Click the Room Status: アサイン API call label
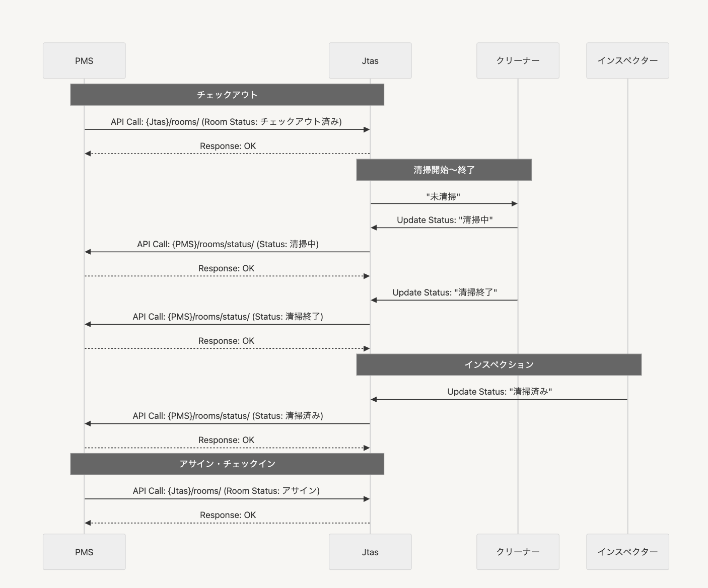Image resolution: width=708 pixels, height=588 pixels. pos(226,491)
